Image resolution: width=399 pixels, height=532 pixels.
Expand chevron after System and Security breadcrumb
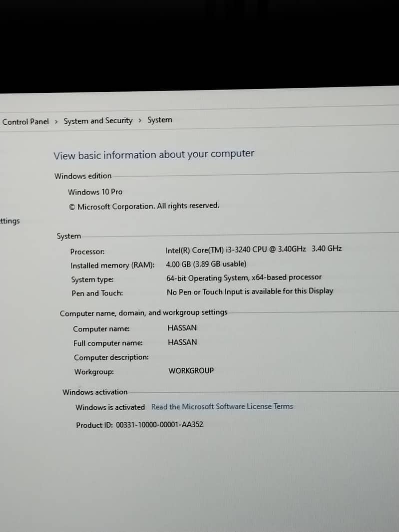coord(139,120)
